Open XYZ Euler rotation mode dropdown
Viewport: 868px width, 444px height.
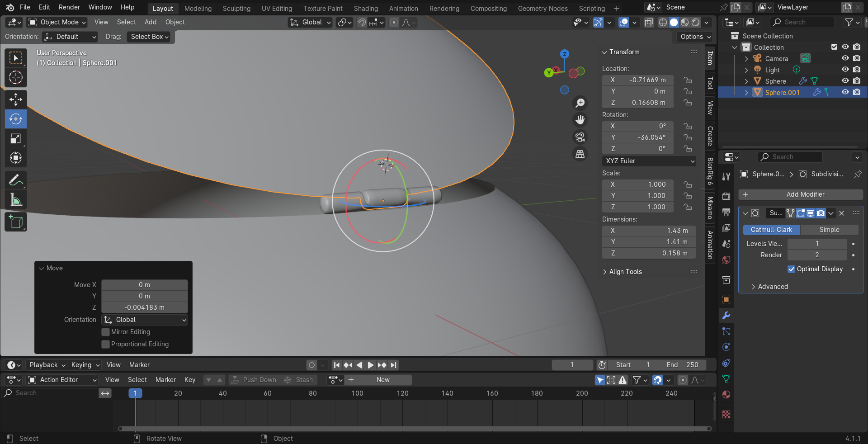coord(649,161)
